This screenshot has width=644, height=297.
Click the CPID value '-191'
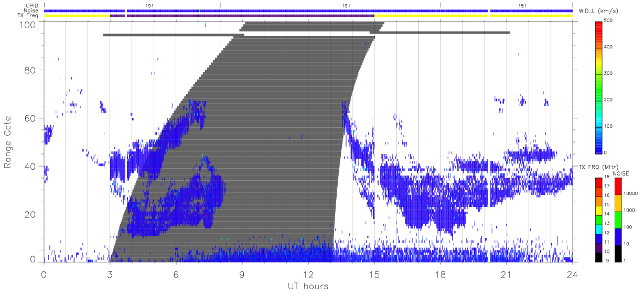[148, 5]
